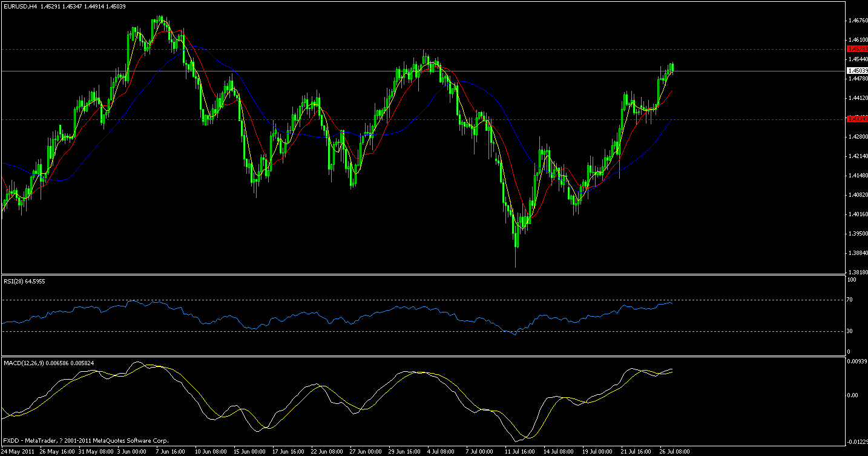Image resolution: width=868 pixels, height=456 pixels.
Task: Click the 24 May 2011 time axis label
Action: [x=16, y=451]
